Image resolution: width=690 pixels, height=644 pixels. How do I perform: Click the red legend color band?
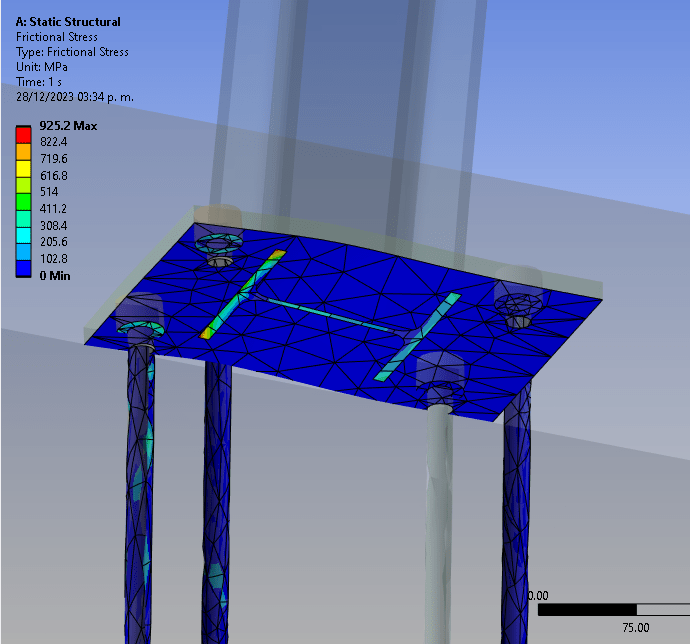[x=24, y=132]
